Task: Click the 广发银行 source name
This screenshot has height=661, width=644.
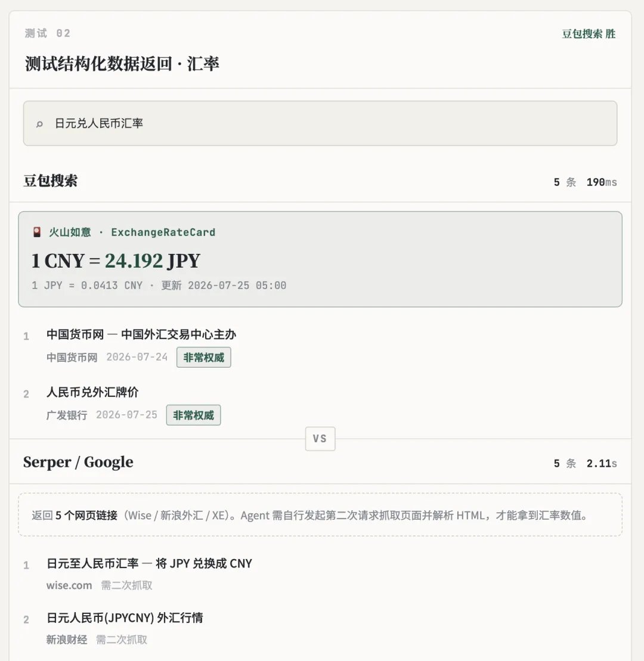Action: 67,415
